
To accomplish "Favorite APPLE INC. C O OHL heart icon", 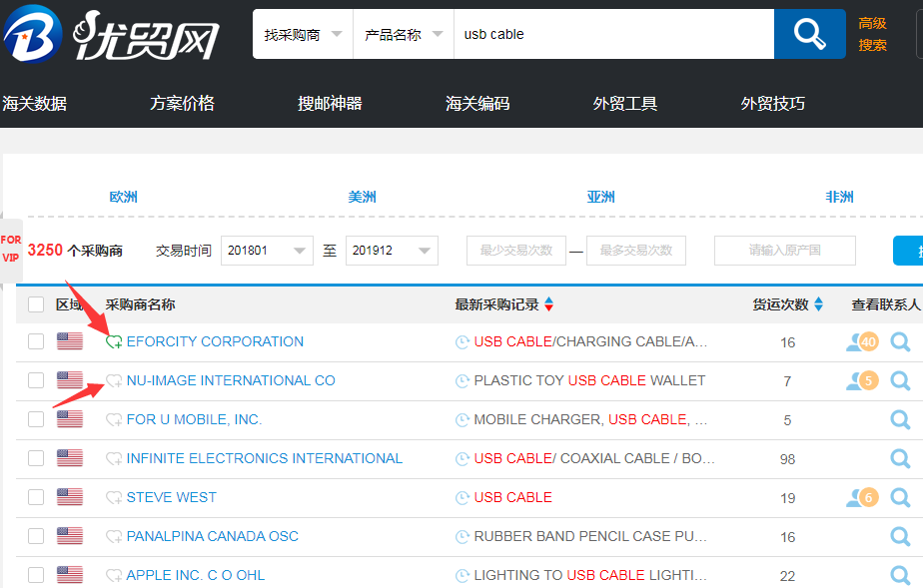I will 114,575.
